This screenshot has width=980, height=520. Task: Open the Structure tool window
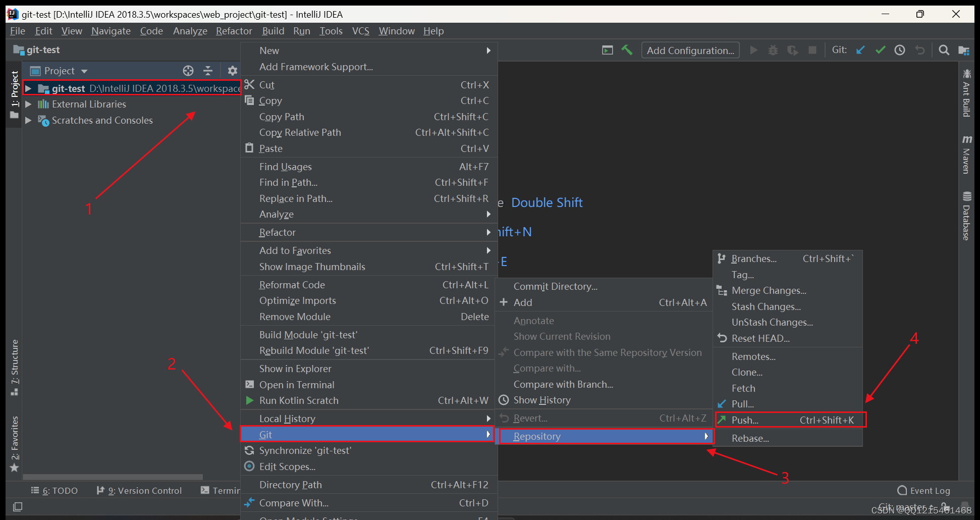pyautogui.click(x=15, y=368)
